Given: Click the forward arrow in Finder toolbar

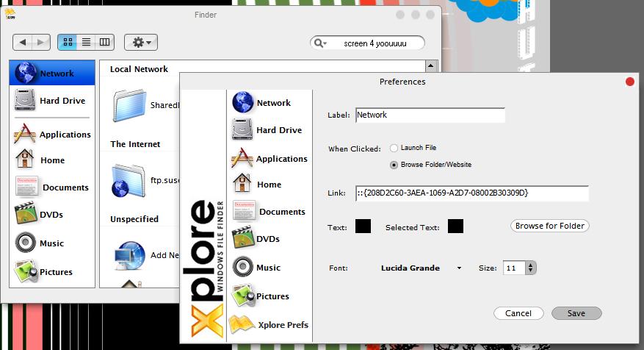Looking at the screenshot, I should tap(40, 42).
